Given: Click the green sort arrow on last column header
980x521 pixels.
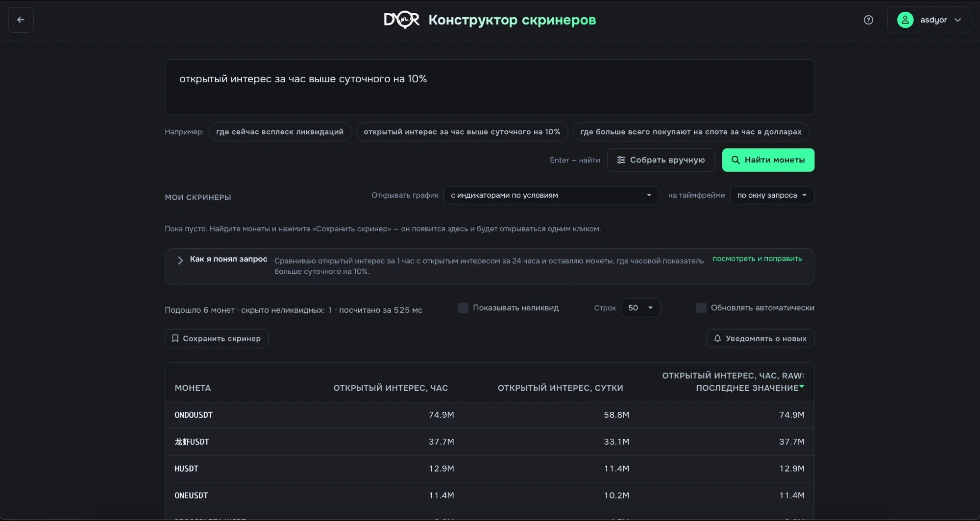Looking at the screenshot, I should coord(802,387).
